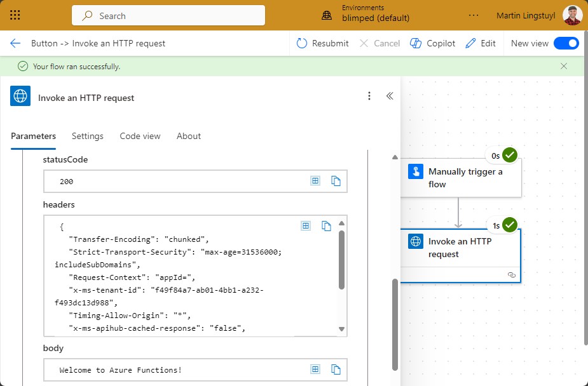Toggle table view for headers
The width and height of the screenshot is (588, 386).
(306, 226)
